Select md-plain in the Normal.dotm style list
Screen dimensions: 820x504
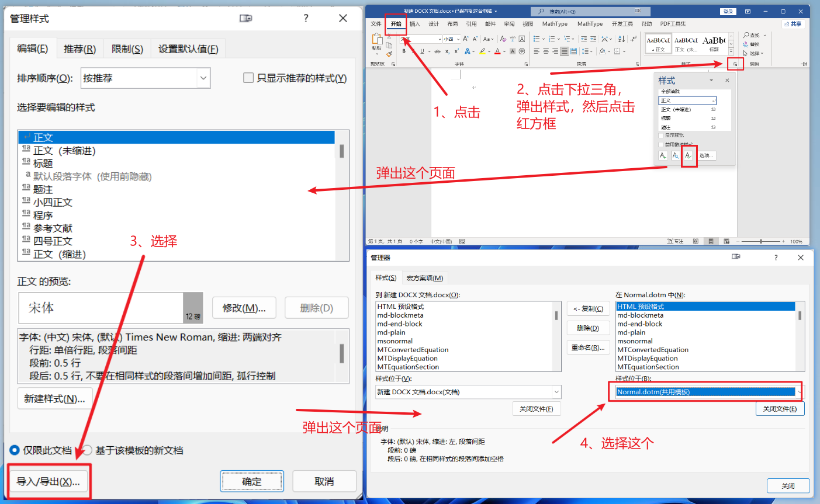pos(631,332)
